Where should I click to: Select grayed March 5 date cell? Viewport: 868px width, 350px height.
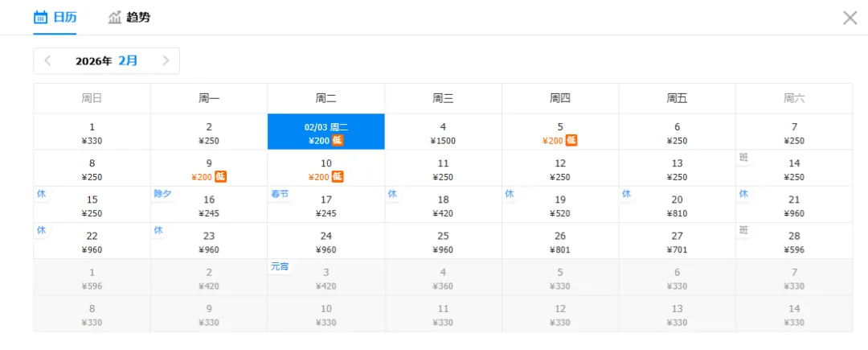coord(560,278)
